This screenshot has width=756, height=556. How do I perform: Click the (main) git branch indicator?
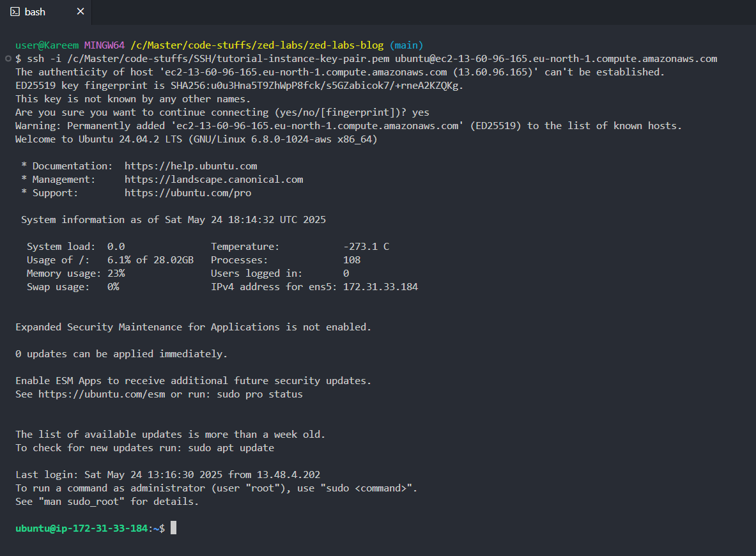pyautogui.click(x=406, y=45)
